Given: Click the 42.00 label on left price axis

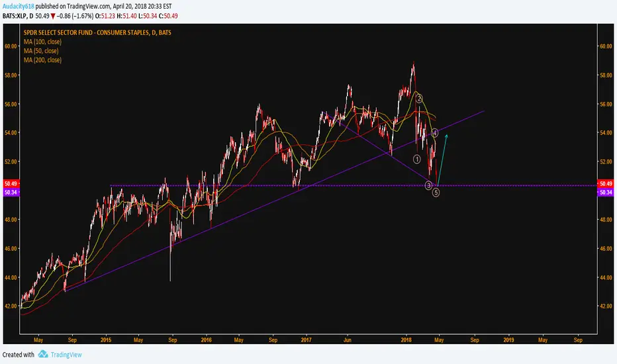Looking at the screenshot, I should tap(11, 306).
